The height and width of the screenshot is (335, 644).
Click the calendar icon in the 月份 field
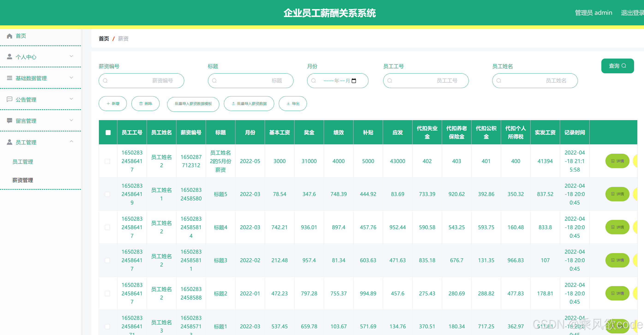coord(354,81)
